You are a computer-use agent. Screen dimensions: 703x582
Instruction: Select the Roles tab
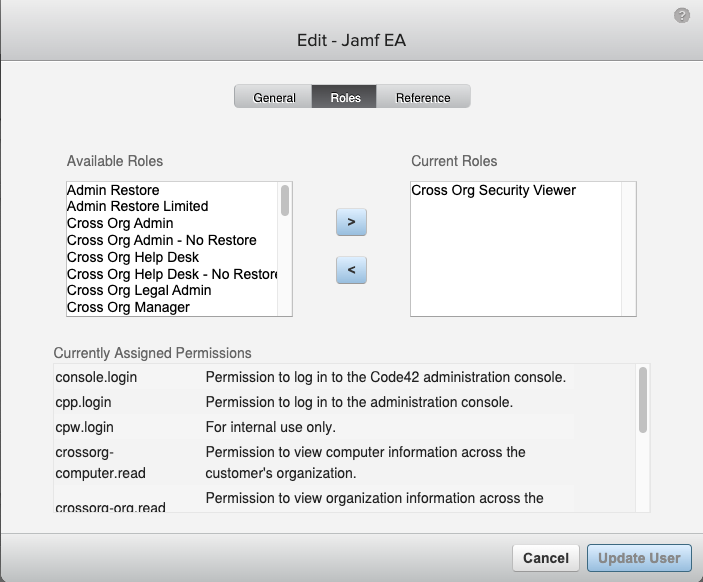[x=344, y=97]
